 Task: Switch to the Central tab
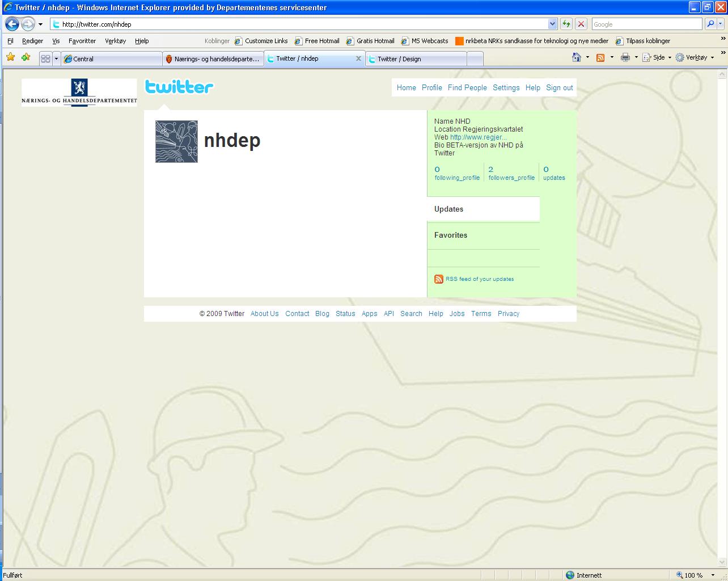112,58
